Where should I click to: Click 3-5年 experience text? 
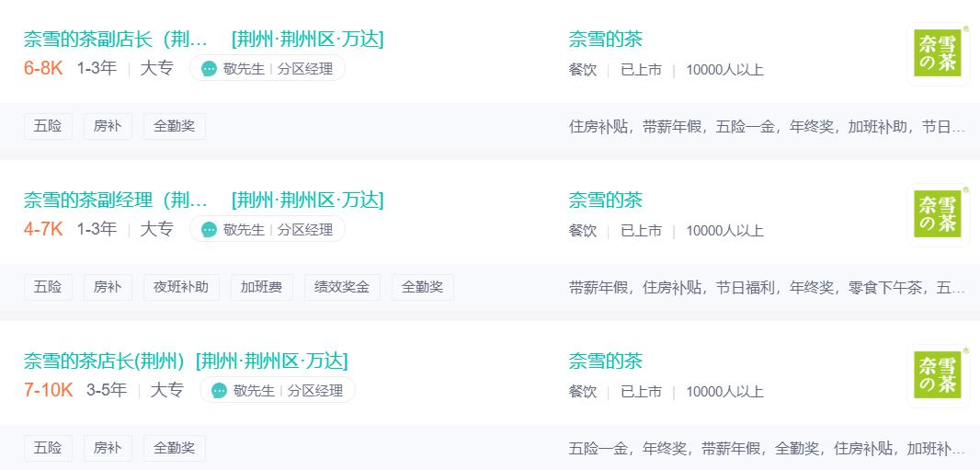[107, 390]
